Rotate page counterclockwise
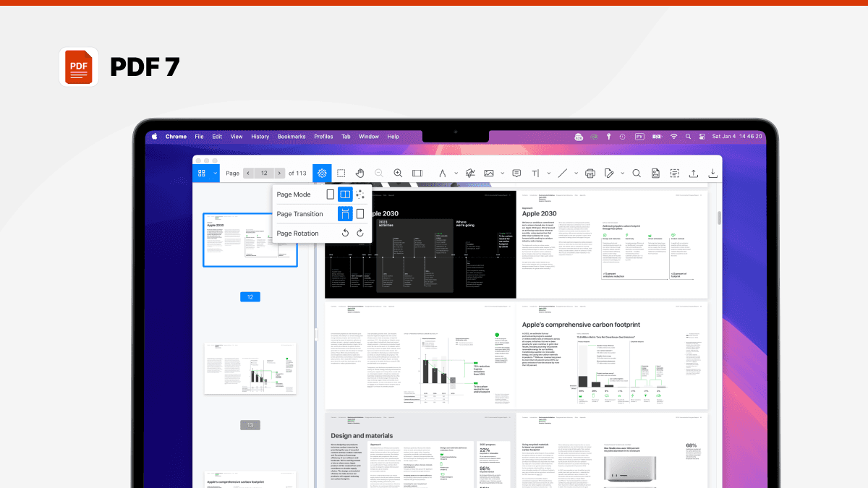Image resolution: width=868 pixels, height=488 pixels. [x=345, y=234]
